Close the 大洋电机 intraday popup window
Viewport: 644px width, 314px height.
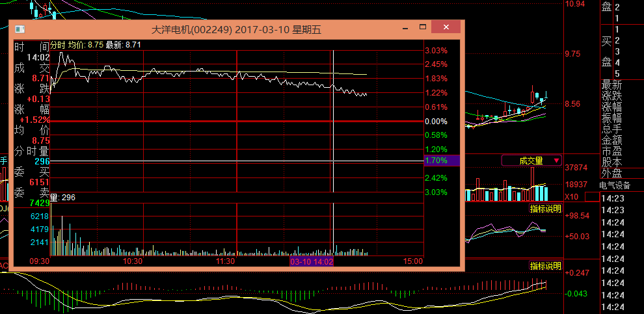[x=446, y=27]
